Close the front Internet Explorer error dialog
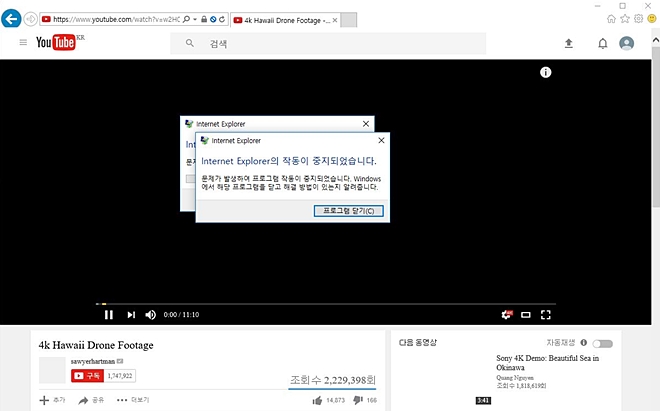The image size is (660, 411). (x=381, y=140)
